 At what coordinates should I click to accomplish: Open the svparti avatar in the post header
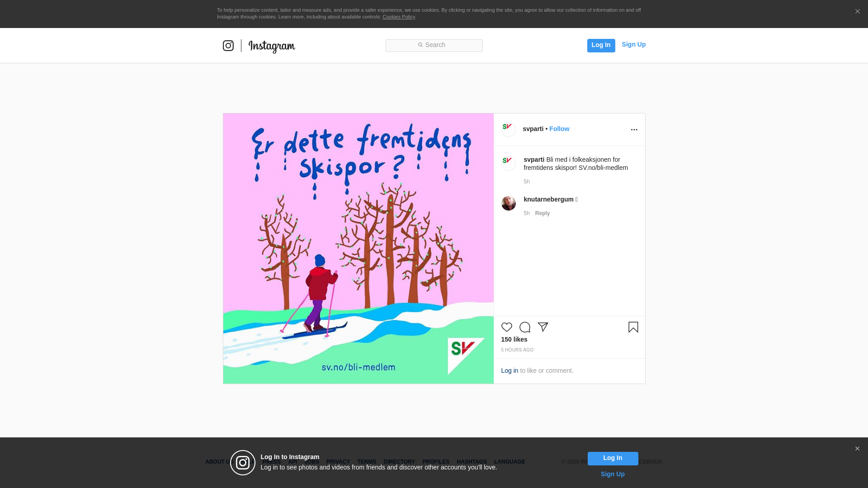point(509,130)
